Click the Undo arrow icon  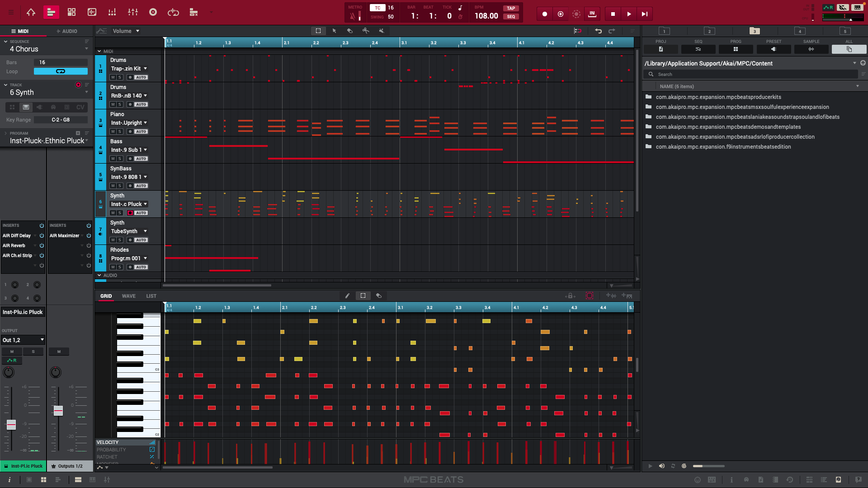599,31
